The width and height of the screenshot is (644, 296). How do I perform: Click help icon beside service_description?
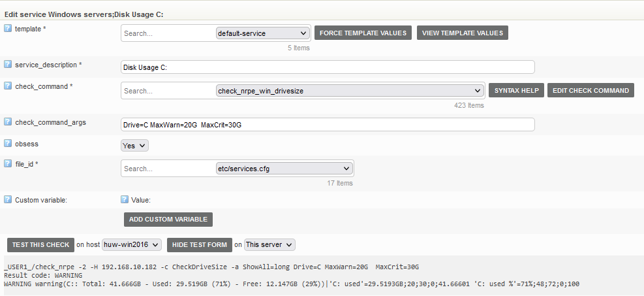[x=8, y=65]
